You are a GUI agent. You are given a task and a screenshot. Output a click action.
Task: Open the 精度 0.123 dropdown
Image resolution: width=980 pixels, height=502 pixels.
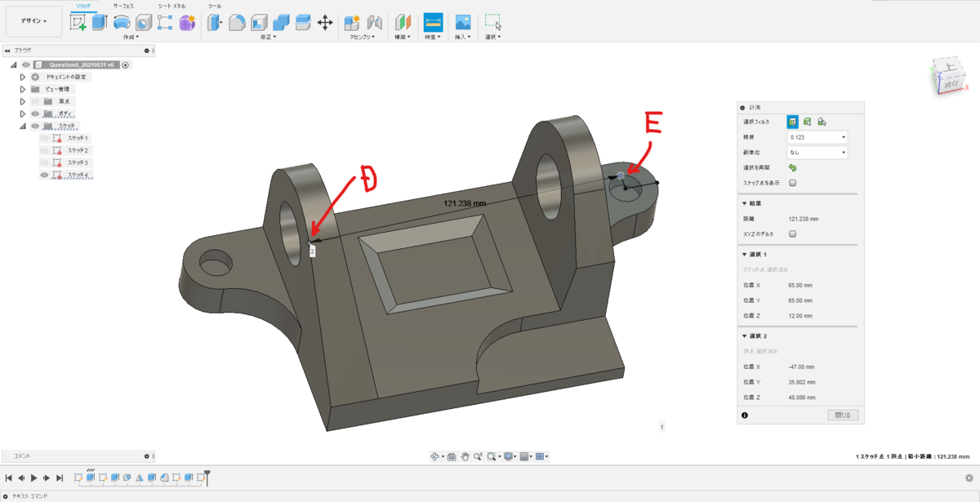pyautogui.click(x=817, y=137)
